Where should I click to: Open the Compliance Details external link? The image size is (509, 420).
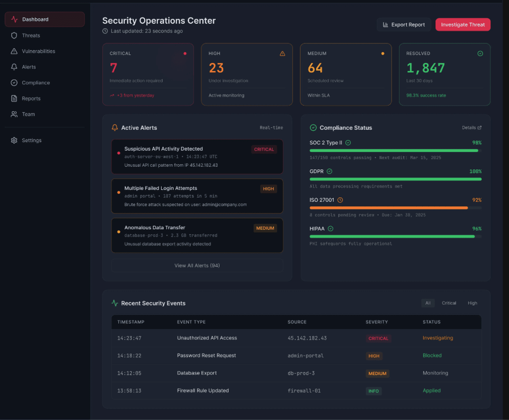point(472,128)
